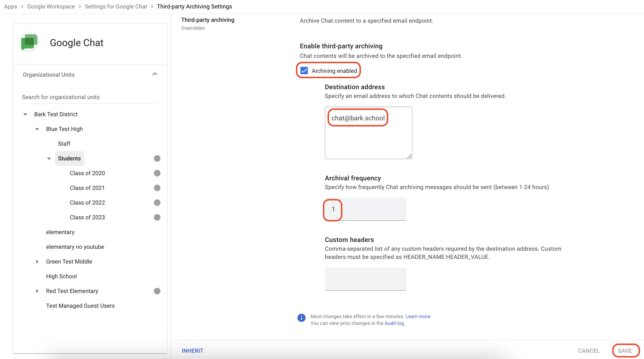Open the Audit log link

[394, 323]
